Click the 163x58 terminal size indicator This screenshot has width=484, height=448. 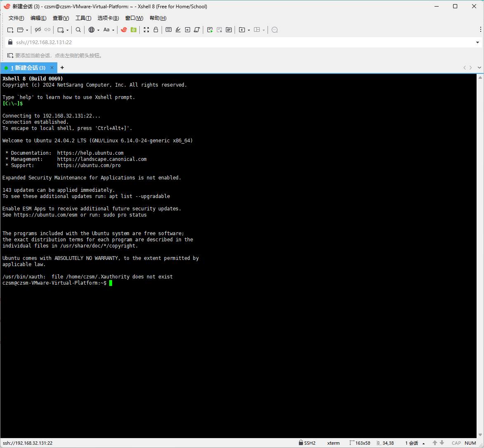click(x=360, y=443)
